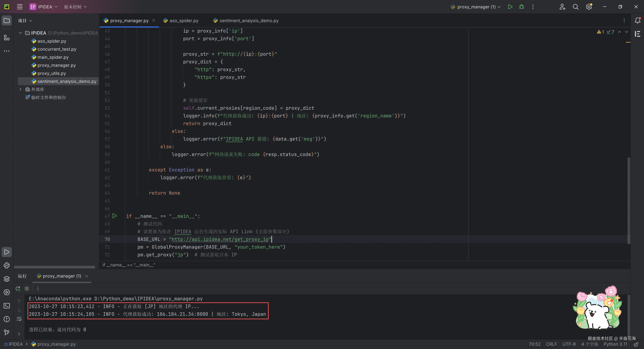
Task: Open the Structure tool window icon
Action: [7, 38]
